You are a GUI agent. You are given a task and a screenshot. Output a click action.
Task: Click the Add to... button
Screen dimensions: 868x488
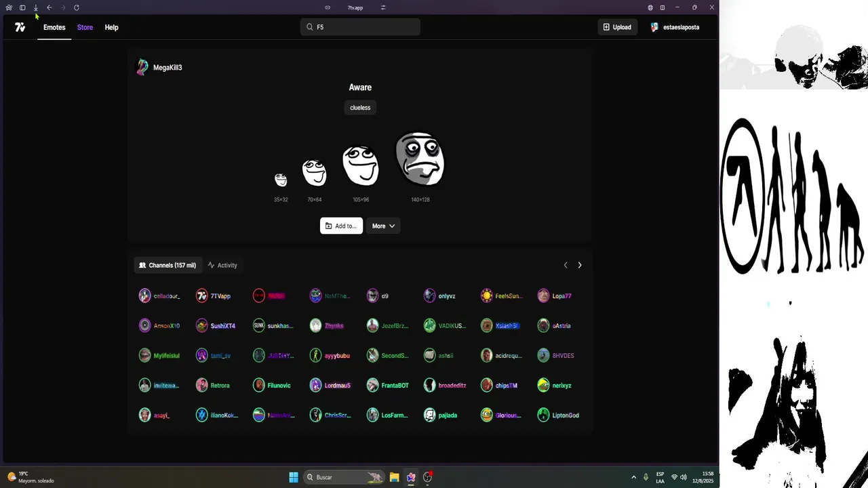pyautogui.click(x=341, y=226)
